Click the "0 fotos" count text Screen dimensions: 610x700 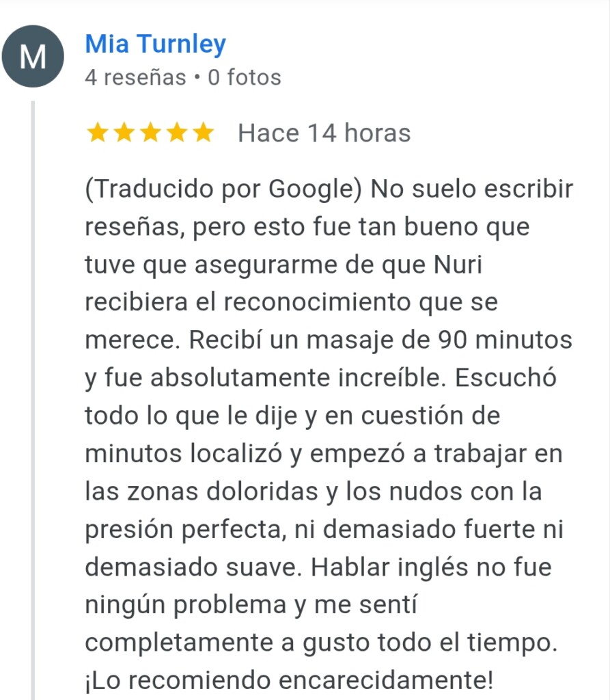tap(245, 78)
